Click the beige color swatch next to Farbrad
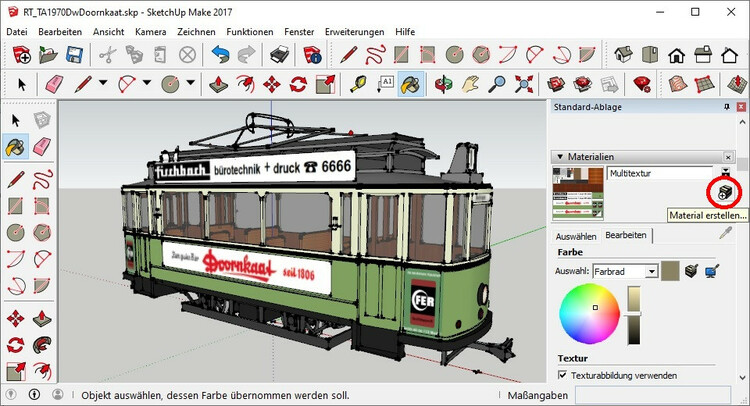750x406 pixels. tap(670, 271)
